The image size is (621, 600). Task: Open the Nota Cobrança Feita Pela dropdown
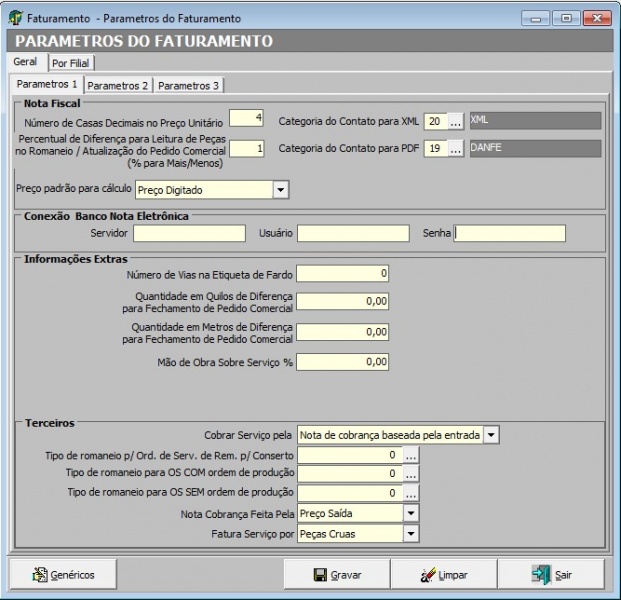[x=410, y=513]
